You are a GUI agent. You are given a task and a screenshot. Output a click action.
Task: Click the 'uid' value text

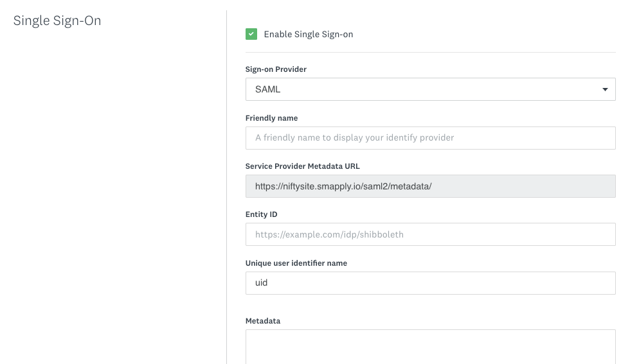pyautogui.click(x=261, y=282)
